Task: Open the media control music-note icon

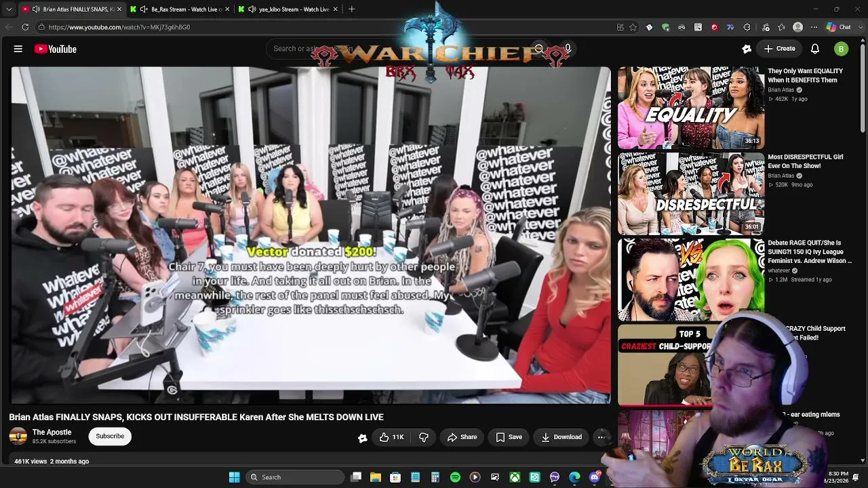Action: coord(766,27)
